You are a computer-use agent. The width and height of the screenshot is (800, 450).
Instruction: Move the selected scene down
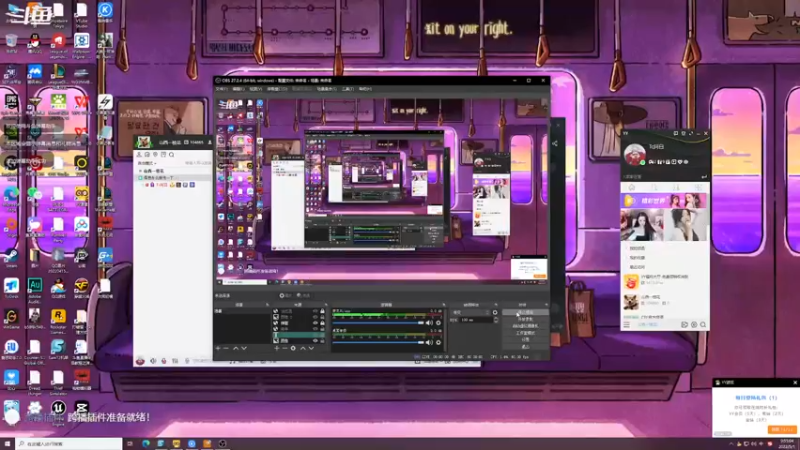pos(244,348)
